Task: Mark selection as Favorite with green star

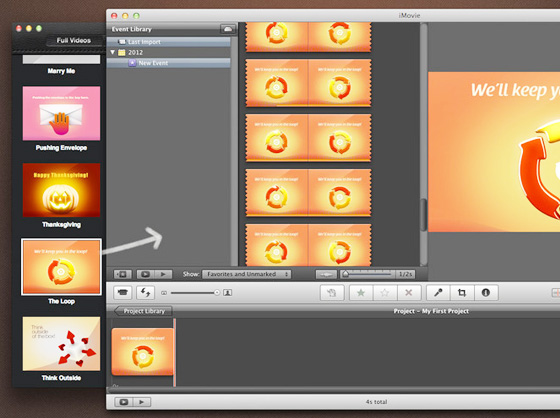Action: pos(361,293)
